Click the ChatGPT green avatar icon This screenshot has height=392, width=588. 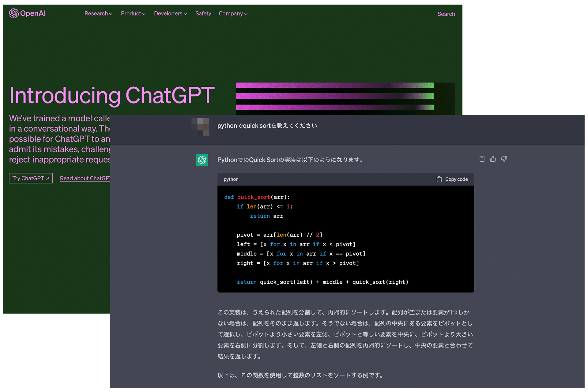(x=202, y=160)
